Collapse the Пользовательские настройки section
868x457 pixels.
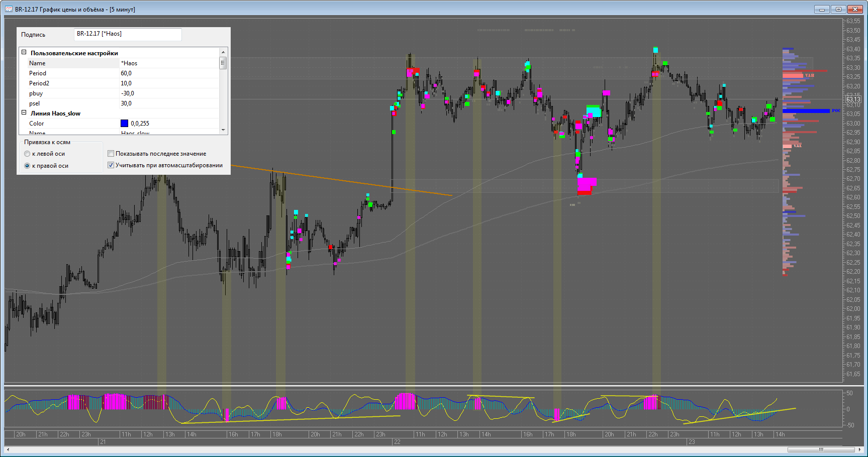point(24,52)
